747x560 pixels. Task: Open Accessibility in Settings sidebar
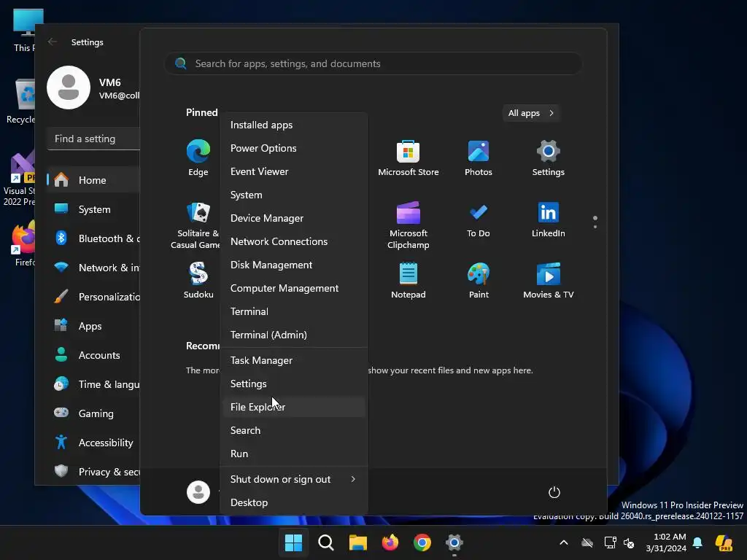(x=93, y=443)
